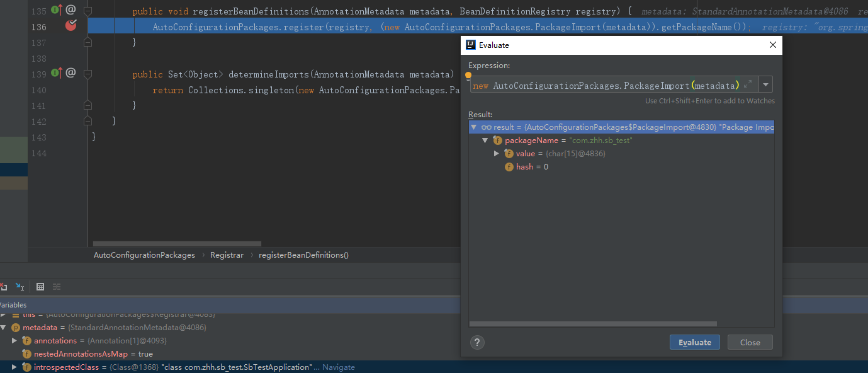Click the field icon next to introspectedClass
Screen dimensions: 868x373
26,367
